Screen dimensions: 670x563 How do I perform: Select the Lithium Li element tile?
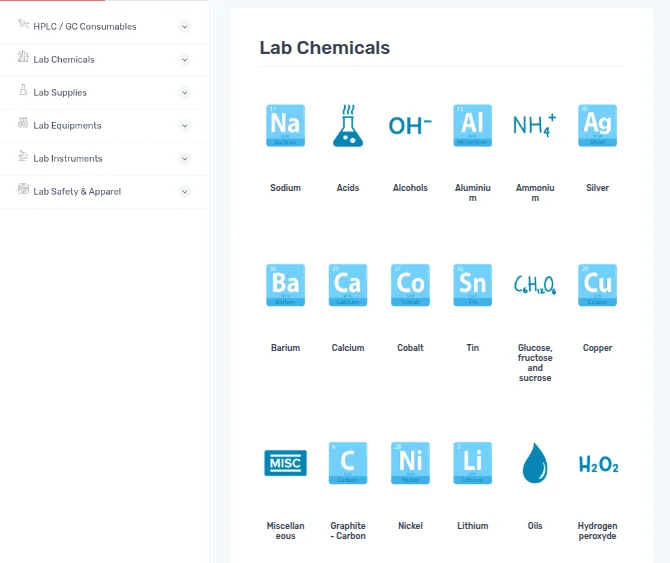point(472,463)
